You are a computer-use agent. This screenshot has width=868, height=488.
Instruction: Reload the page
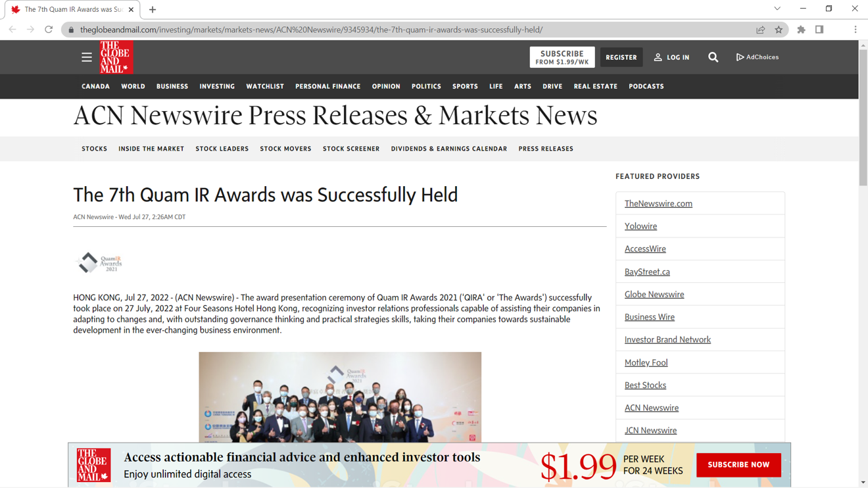pyautogui.click(x=49, y=30)
